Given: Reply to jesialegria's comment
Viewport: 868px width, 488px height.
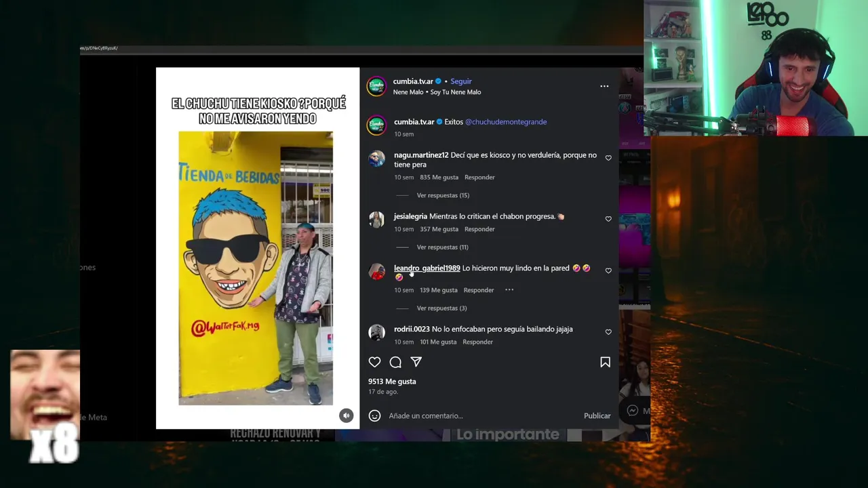Looking at the screenshot, I should (479, 229).
